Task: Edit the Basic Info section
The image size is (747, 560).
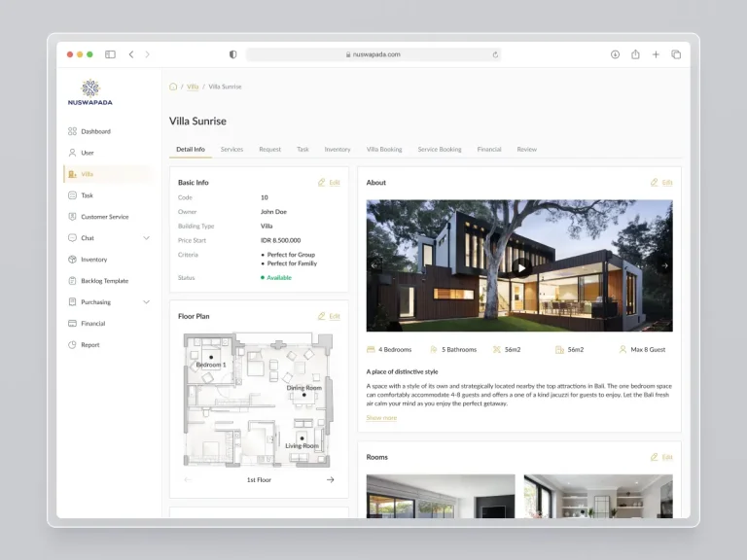Action: (329, 183)
